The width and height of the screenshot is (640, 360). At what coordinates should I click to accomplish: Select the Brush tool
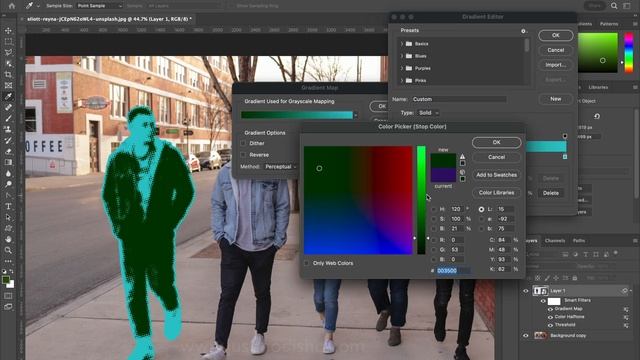[x=8, y=118]
